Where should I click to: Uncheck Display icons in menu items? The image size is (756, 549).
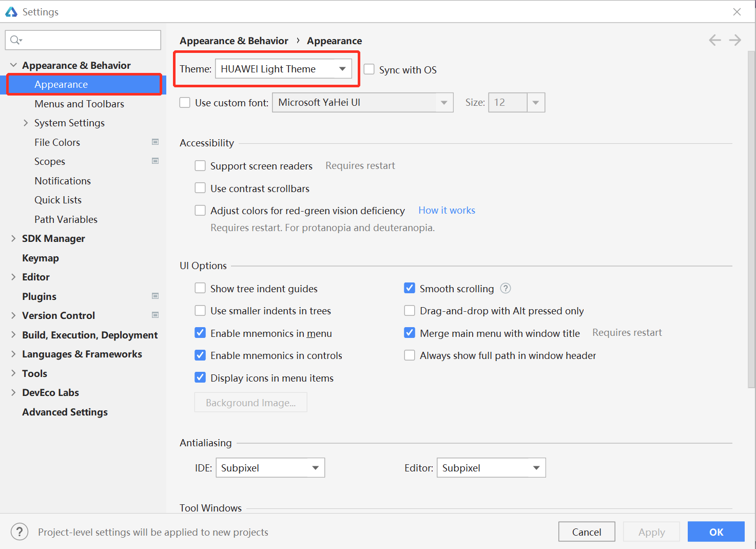click(x=200, y=377)
